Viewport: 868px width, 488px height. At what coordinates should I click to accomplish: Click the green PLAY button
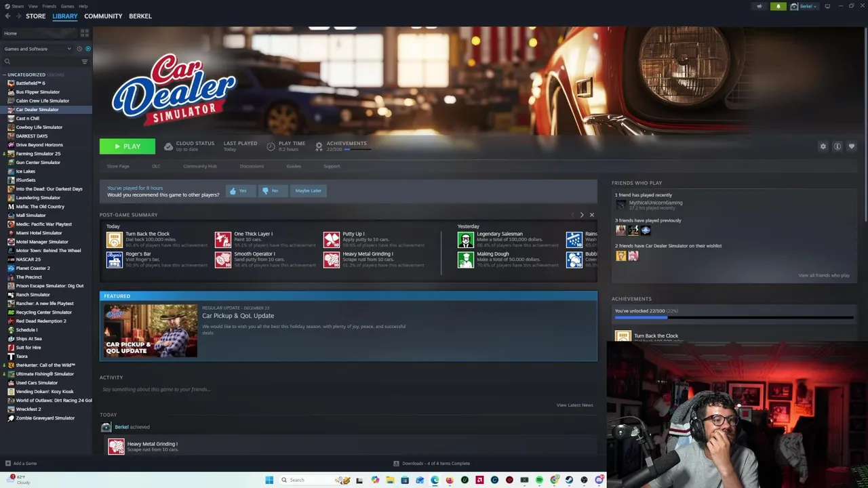[x=127, y=146]
